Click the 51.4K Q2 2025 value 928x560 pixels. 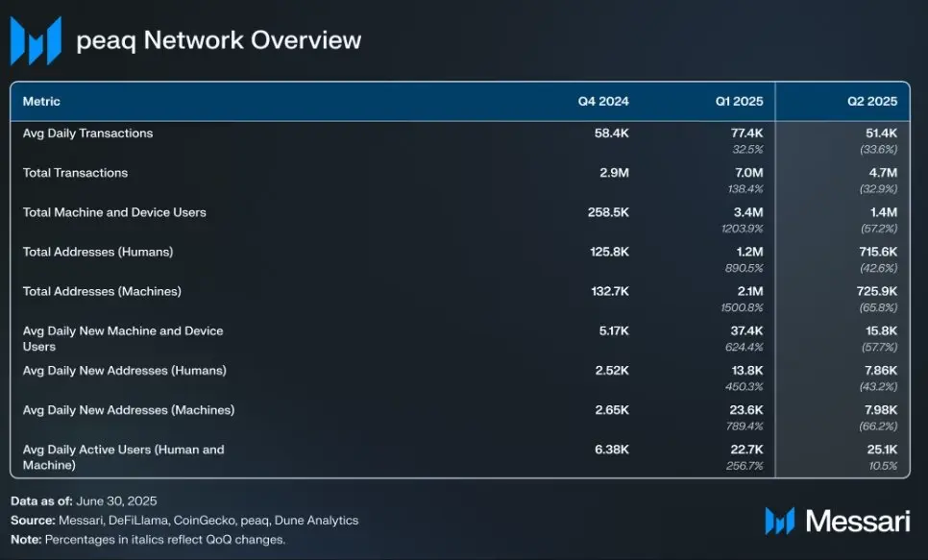(x=881, y=134)
